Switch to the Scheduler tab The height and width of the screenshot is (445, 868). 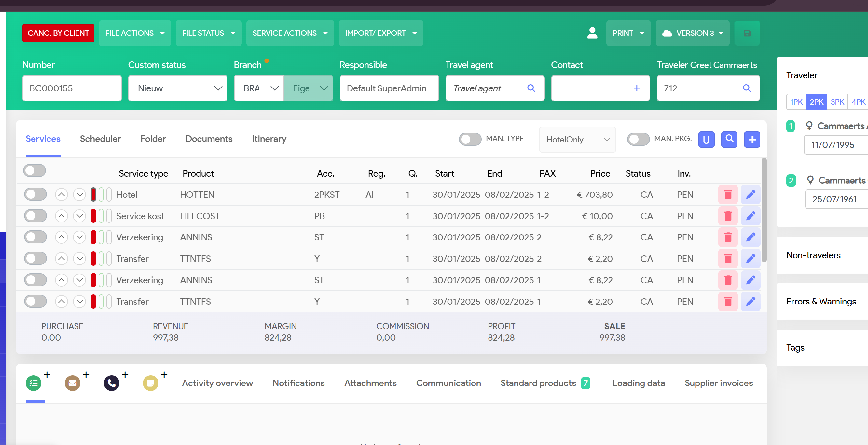coord(100,139)
